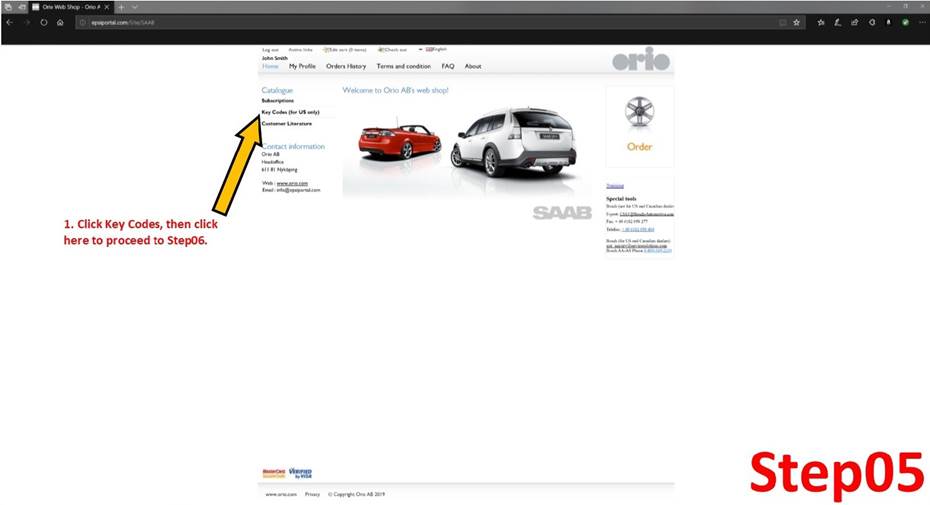The image size is (930, 505).
Task: Click the share page icon
Action: [855, 23]
